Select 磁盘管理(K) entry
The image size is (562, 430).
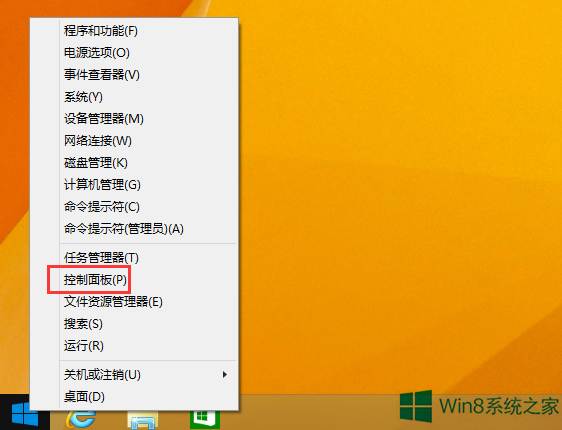pos(148,163)
